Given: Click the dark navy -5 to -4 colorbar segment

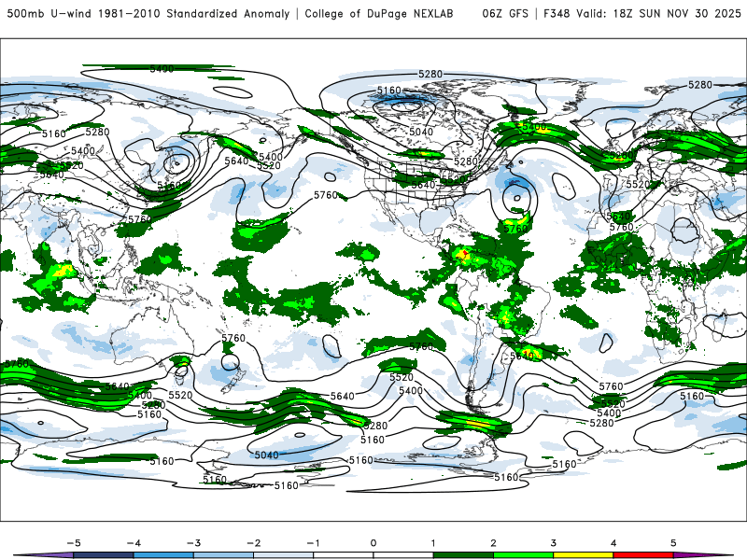Looking at the screenshot, I should coord(104,555).
